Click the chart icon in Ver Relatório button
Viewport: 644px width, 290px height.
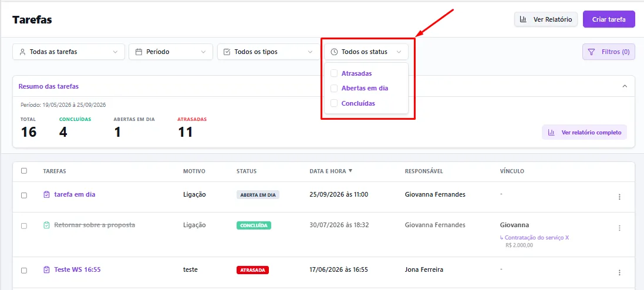pos(523,19)
